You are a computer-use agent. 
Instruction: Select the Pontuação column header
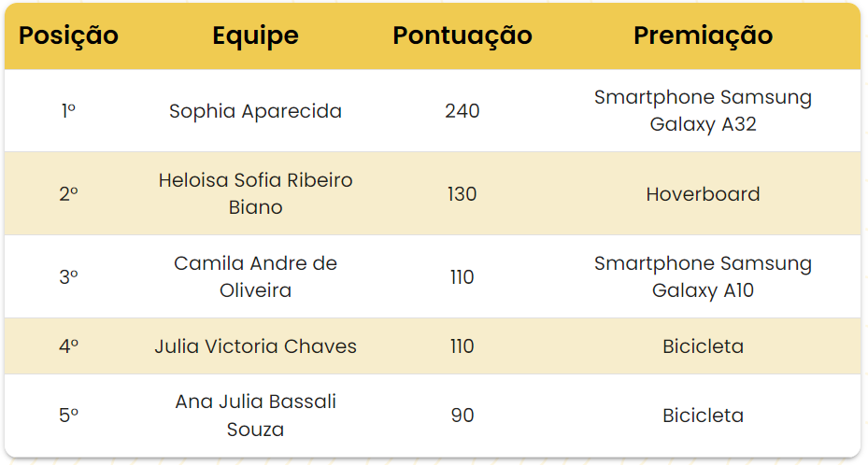pyautogui.click(x=462, y=35)
